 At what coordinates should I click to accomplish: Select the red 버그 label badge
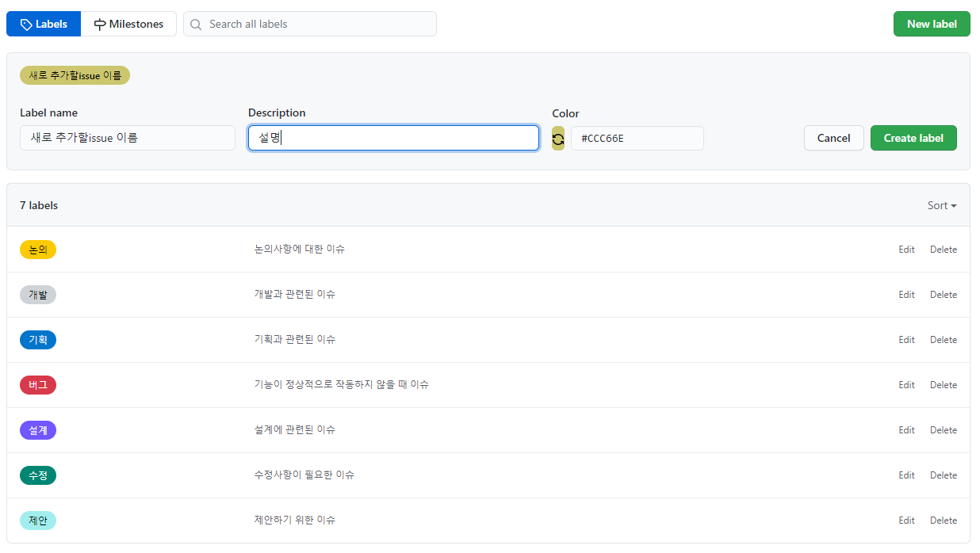[x=37, y=384]
